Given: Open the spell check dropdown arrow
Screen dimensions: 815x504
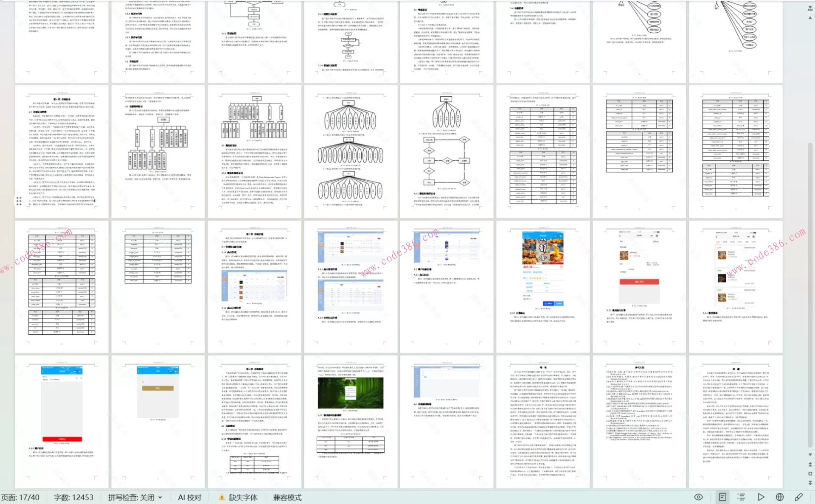Looking at the screenshot, I should (160, 497).
